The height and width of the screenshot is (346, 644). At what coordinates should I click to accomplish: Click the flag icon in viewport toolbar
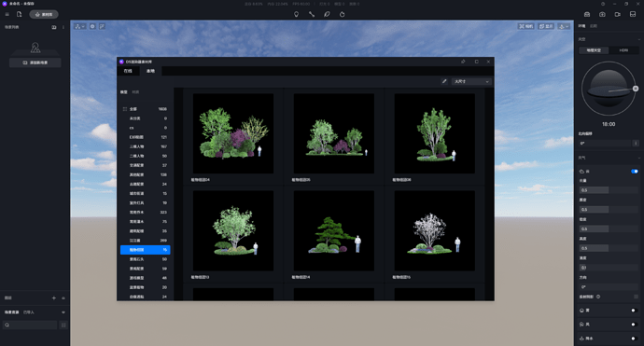(x=102, y=26)
